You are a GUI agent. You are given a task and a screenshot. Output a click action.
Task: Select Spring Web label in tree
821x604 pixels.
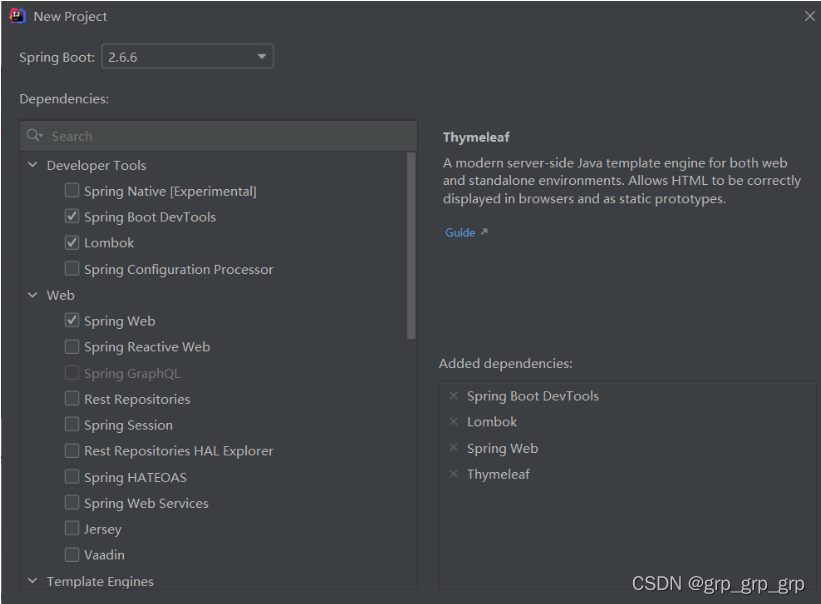tap(119, 321)
